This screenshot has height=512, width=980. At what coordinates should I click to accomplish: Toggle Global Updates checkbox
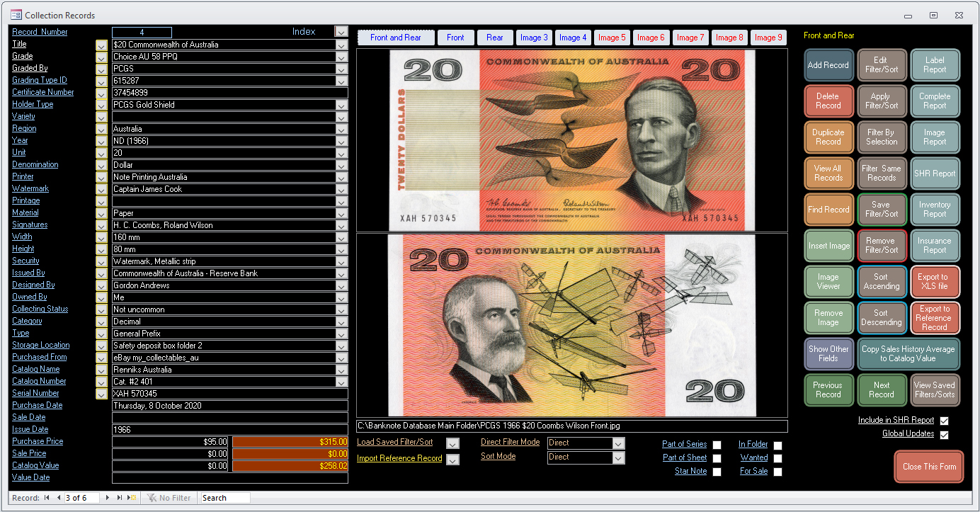click(944, 435)
